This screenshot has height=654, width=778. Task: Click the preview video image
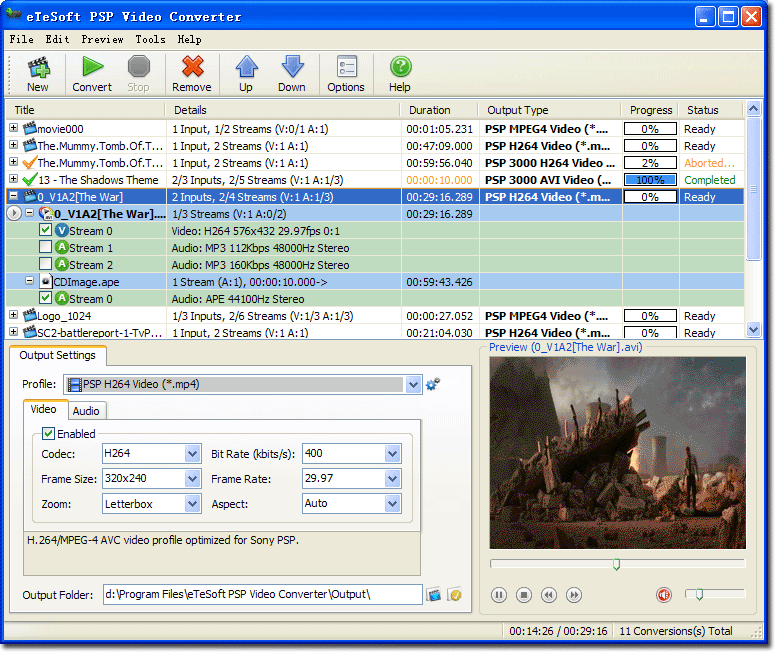[x=617, y=453]
